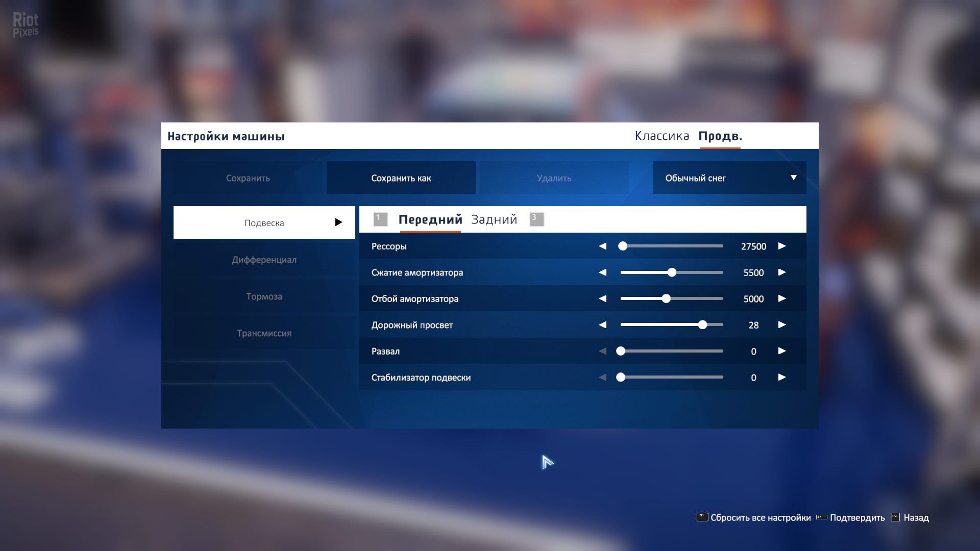This screenshot has height=551, width=980.
Task: Increase Развал value with right arrow
Action: click(x=781, y=351)
